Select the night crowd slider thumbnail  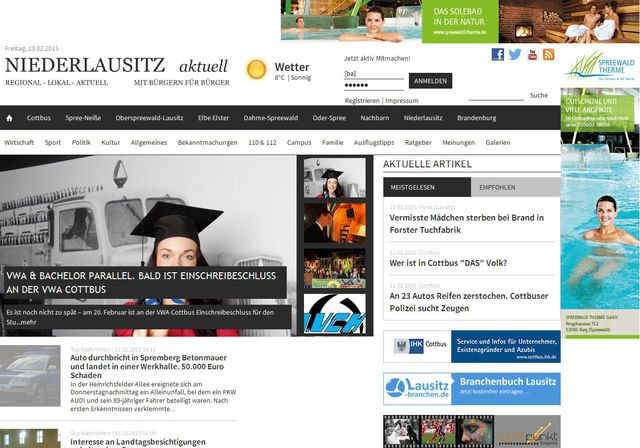[335, 268]
